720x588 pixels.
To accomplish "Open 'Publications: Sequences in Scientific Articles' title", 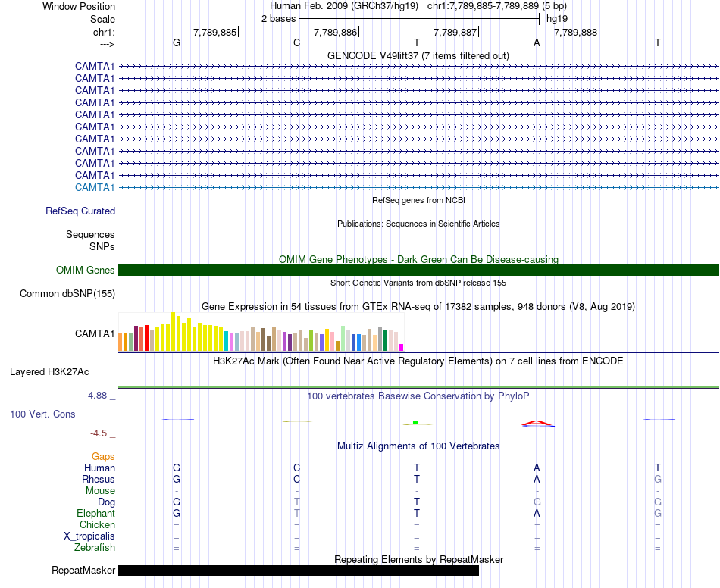I will 418,224.
